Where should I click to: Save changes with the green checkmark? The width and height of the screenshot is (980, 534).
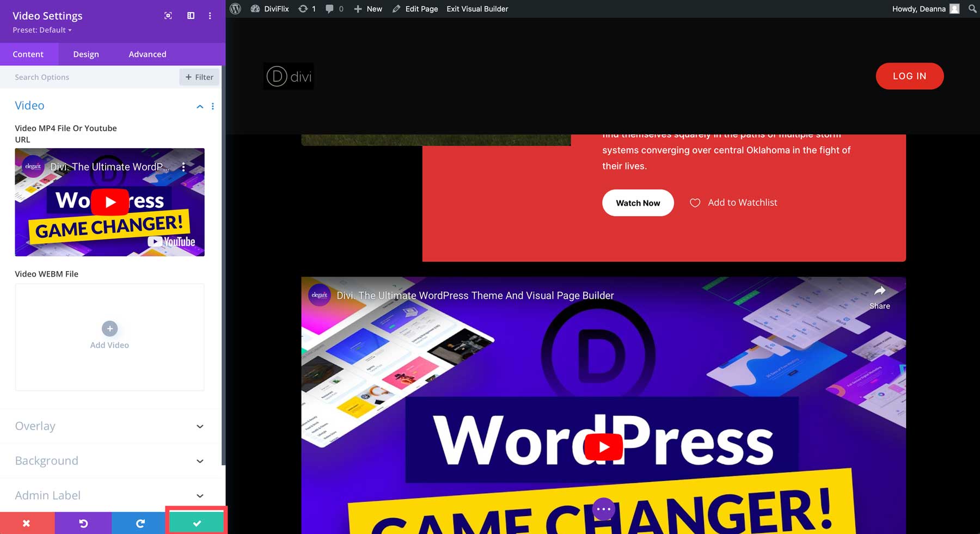(x=197, y=523)
